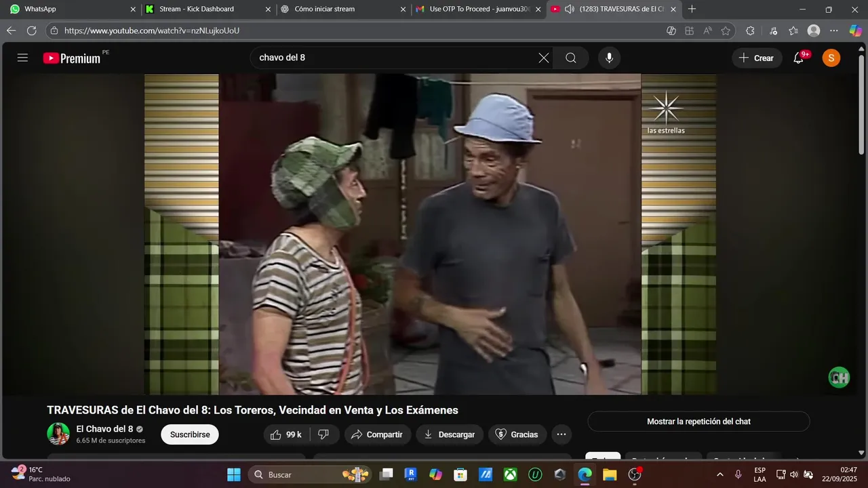Clear the search text with the X
Screen dimensions: 868x488
[x=544, y=58]
